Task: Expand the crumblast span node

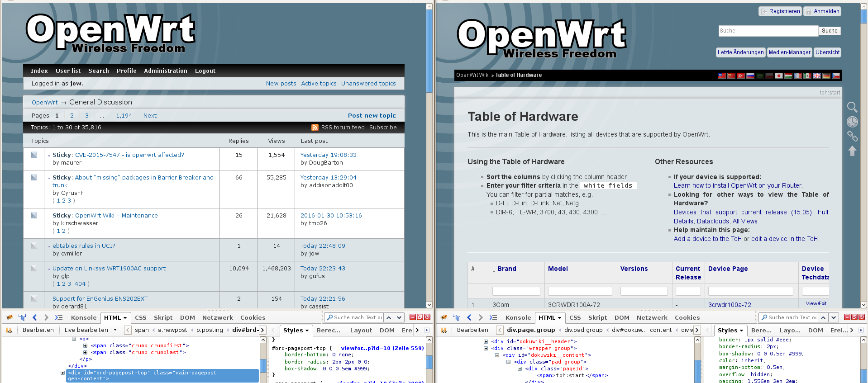Action: point(85,352)
